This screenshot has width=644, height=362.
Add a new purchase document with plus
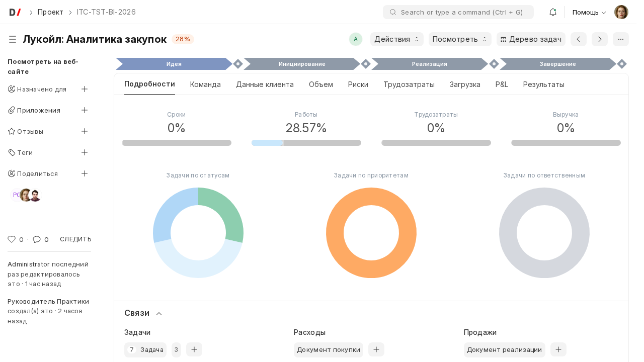[376, 349]
